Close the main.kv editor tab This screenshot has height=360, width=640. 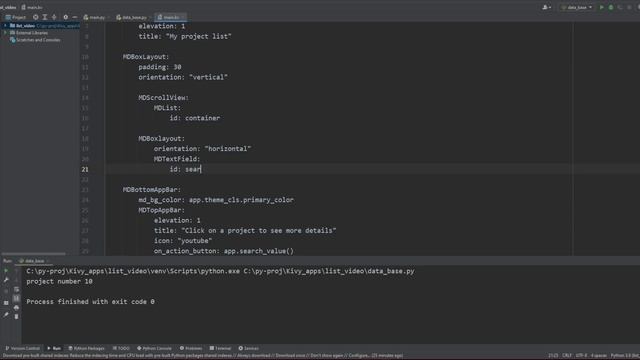183,17
